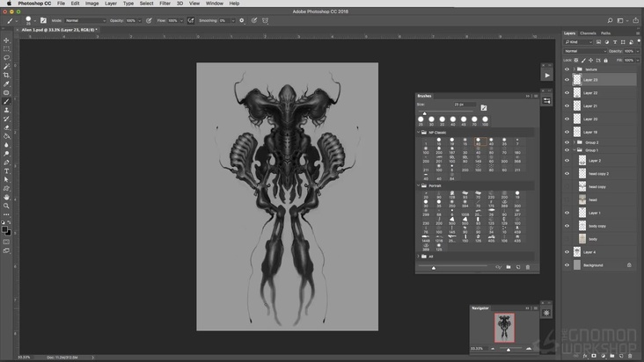Viewport: 644px width, 362px height.
Task: Select the Alien 1.psd document tab
Action: [x=59, y=30]
